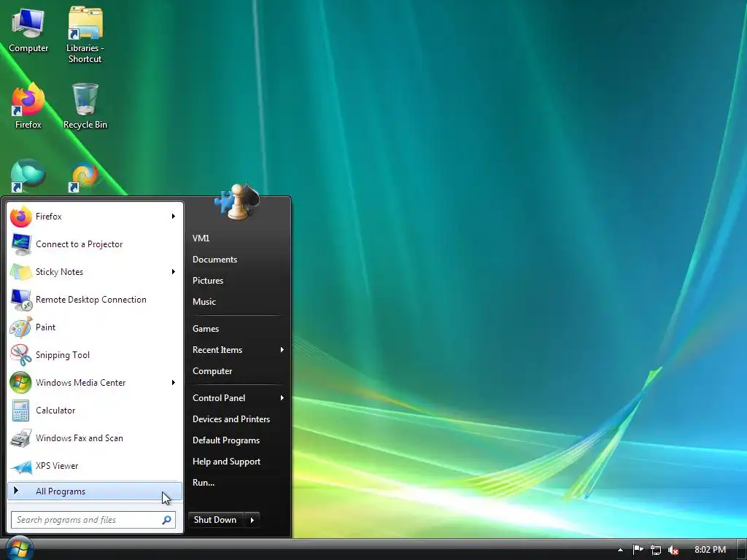Open Default Programs
This screenshot has width=747, height=560.
click(x=226, y=440)
